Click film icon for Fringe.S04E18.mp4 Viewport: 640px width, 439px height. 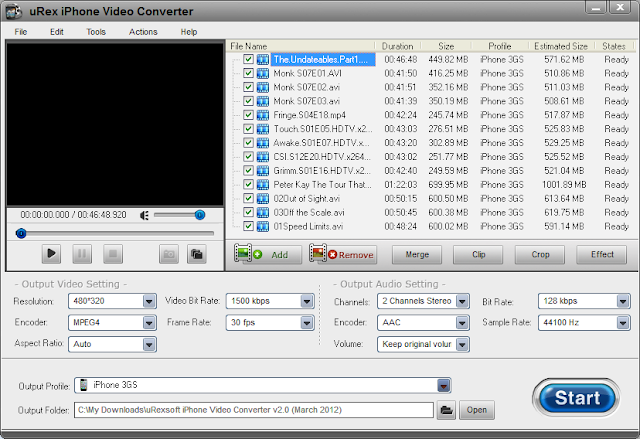click(x=262, y=115)
